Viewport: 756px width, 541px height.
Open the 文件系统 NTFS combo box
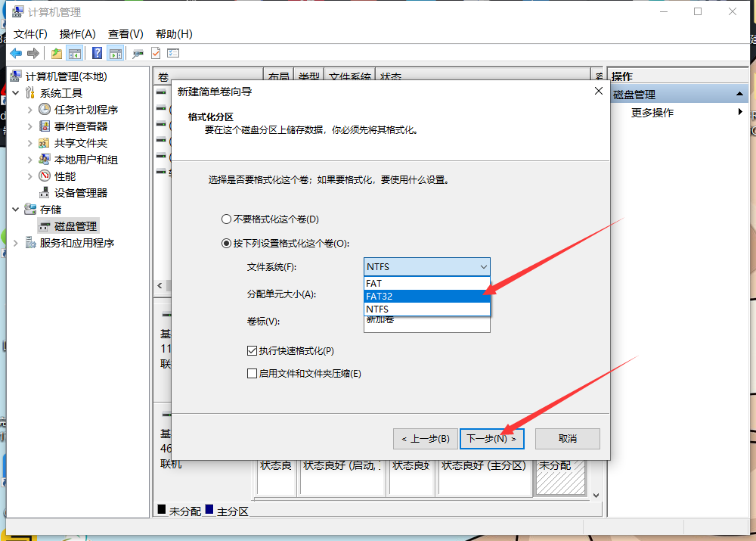[x=426, y=267]
